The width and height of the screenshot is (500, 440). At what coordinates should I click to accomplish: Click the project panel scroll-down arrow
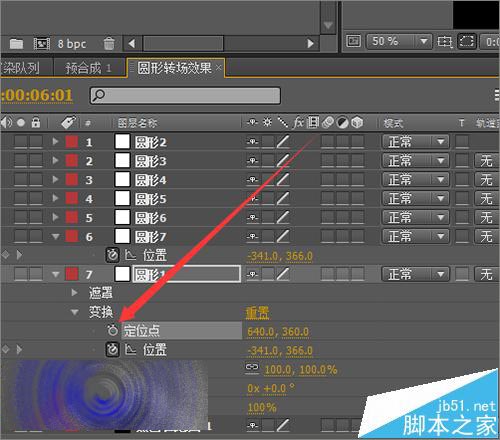click(328, 25)
